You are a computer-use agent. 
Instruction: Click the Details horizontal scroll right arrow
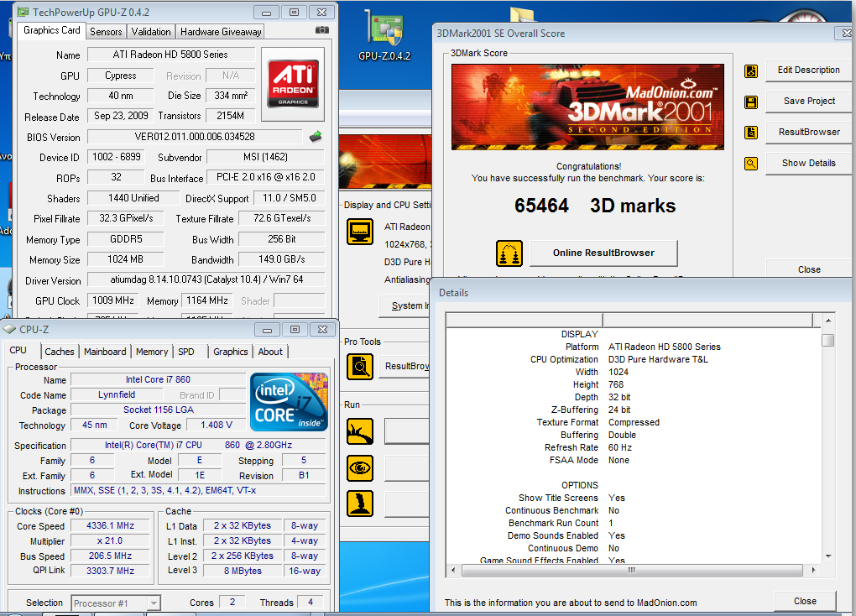click(813, 570)
